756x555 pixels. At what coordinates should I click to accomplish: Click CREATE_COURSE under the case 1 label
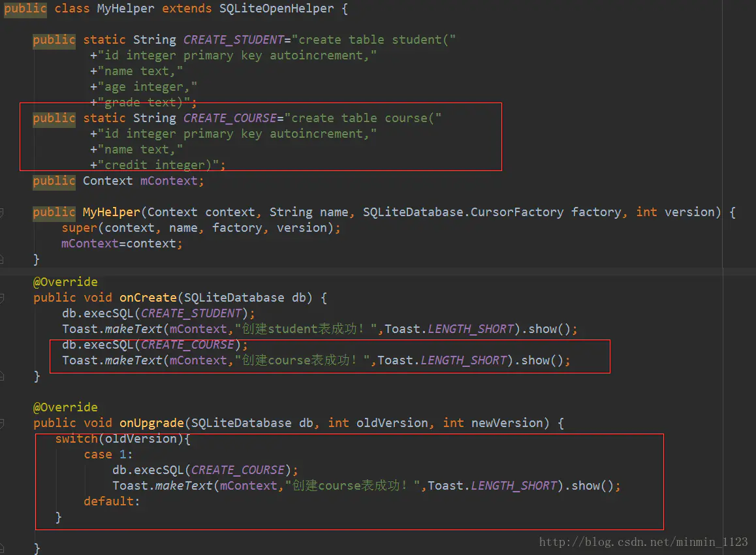238,470
